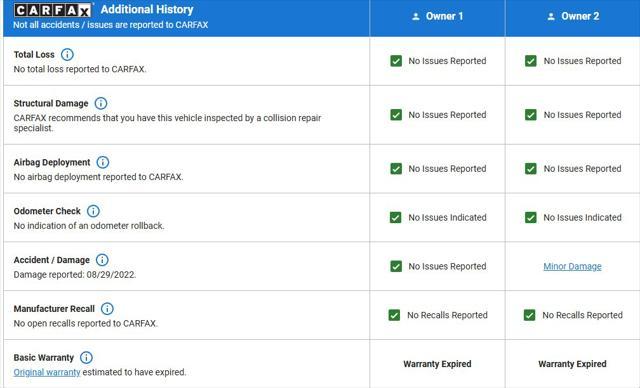Click Owner 2 Structural Damage green checkmark

pos(531,115)
